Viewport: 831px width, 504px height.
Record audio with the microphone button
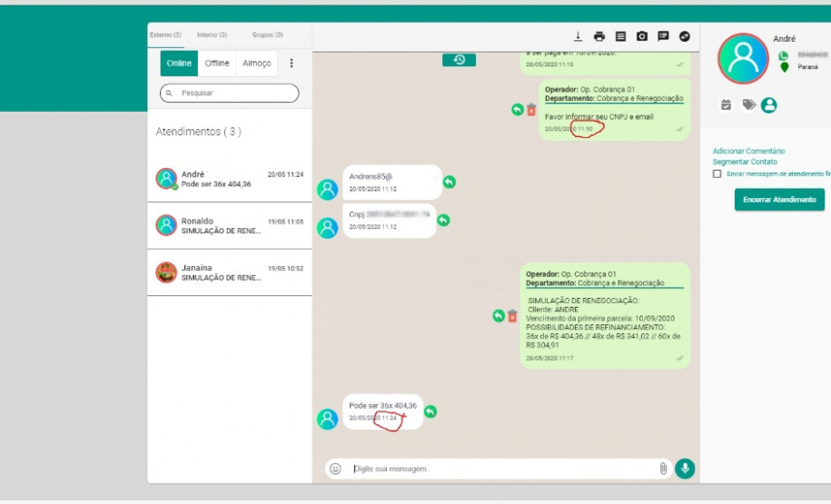pos(685,469)
